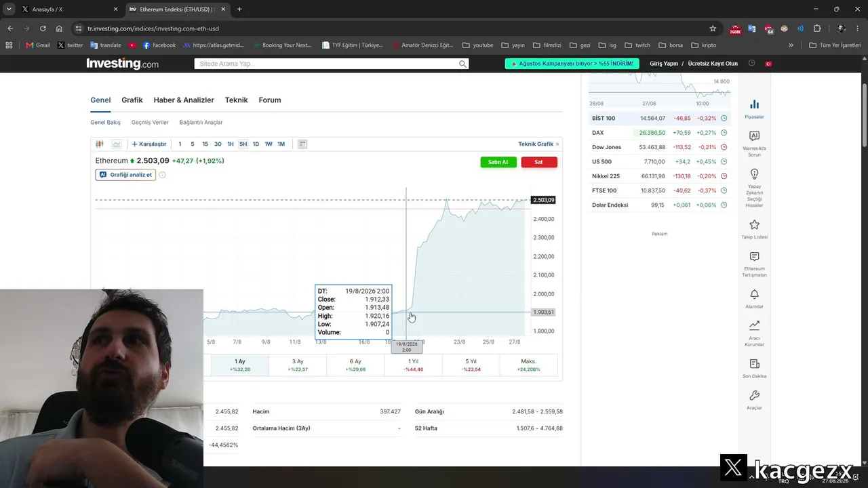868x488 pixels.
Task: Open Yapay Zekanın Seçtiği Hisseler lightbulb icon
Action: 754,174
